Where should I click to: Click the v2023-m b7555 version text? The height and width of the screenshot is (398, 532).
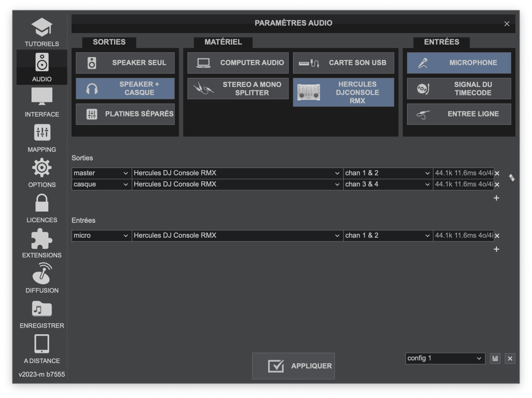pos(42,374)
